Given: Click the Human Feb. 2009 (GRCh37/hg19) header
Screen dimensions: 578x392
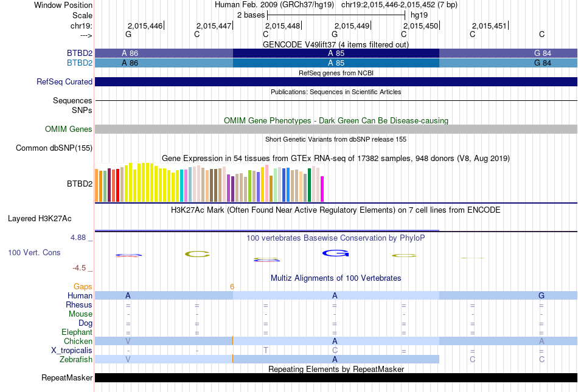Looking at the screenshot, I should pos(274,5).
